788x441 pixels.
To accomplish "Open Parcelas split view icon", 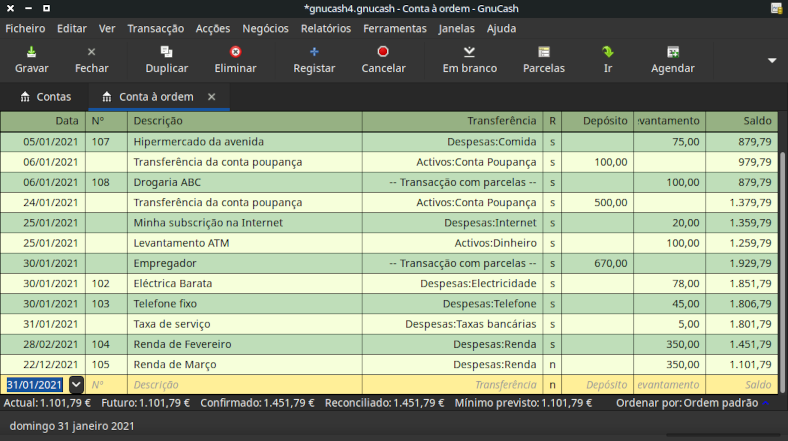I will tap(544, 51).
